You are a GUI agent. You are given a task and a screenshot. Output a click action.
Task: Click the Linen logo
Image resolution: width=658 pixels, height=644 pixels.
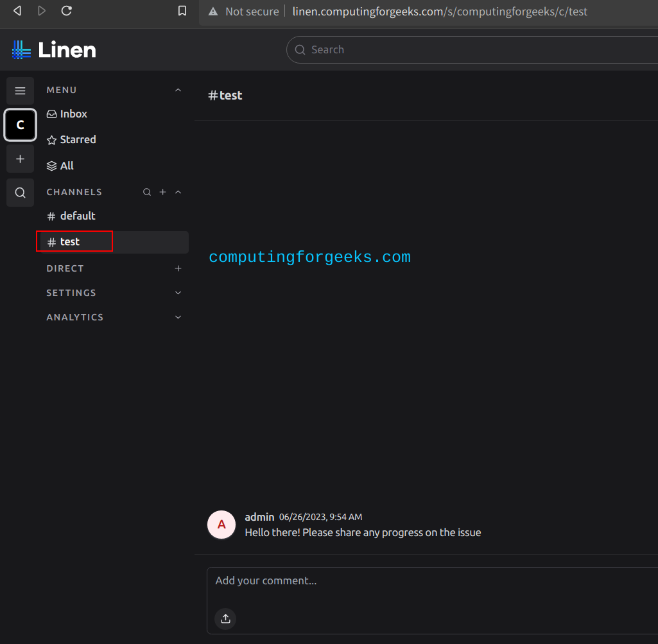click(55, 50)
